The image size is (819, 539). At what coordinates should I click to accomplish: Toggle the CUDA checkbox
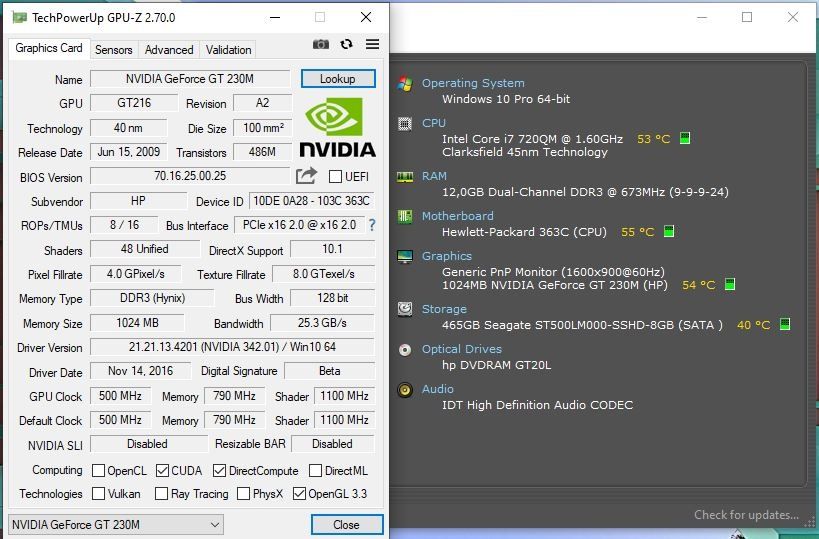coord(162,471)
